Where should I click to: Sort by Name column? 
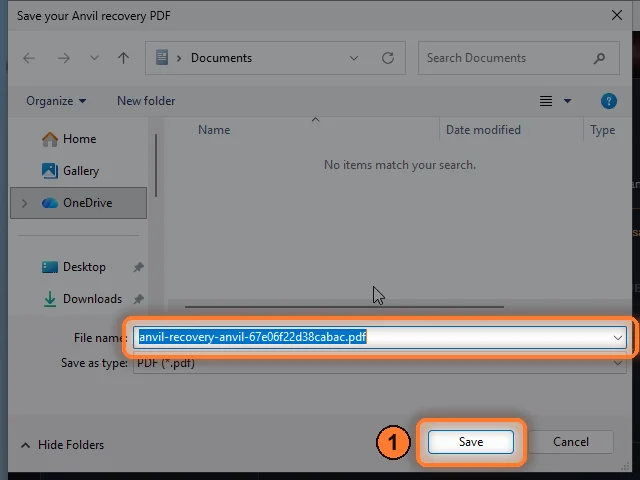tap(214, 130)
